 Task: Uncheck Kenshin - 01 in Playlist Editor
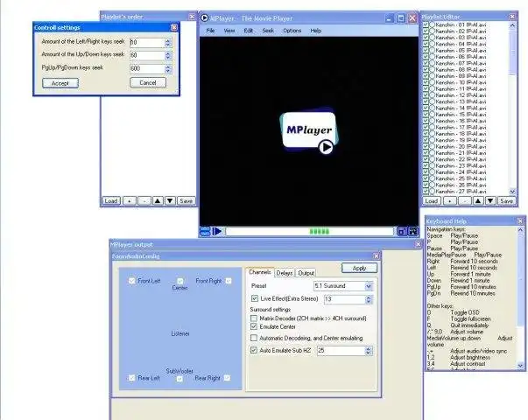point(426,24)
